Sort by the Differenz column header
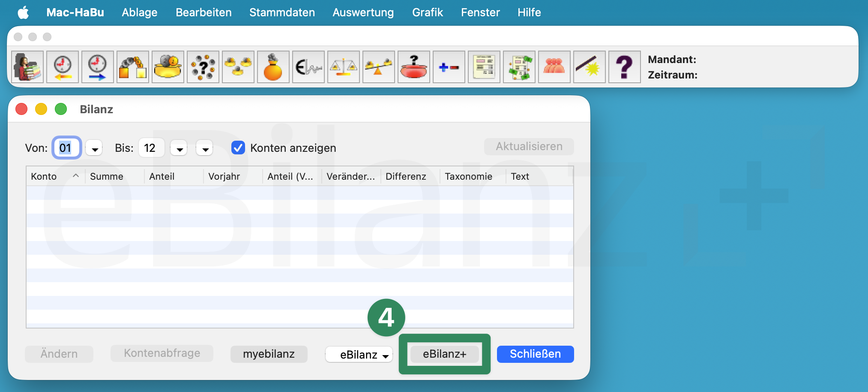The width and height of the screenshot is (868, 392). (410, 176)
